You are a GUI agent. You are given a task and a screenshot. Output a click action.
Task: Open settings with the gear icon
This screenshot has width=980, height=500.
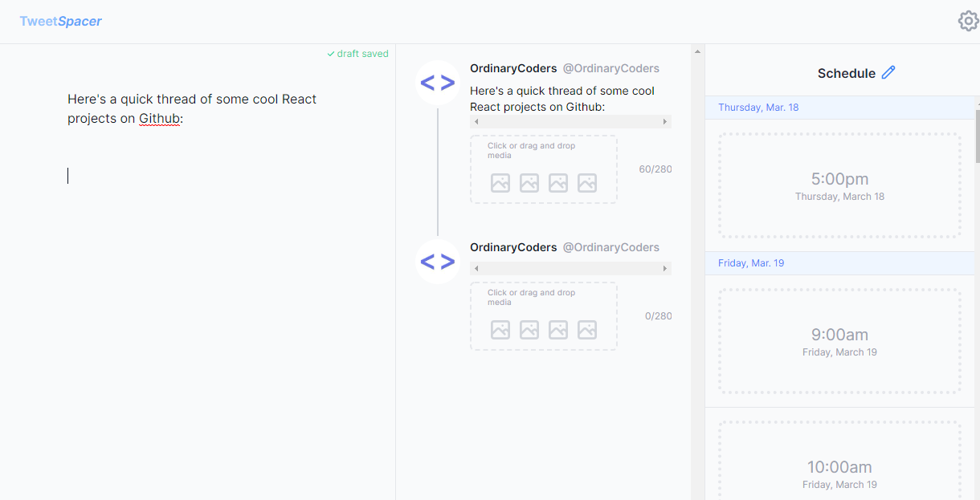tap(968, 21)
